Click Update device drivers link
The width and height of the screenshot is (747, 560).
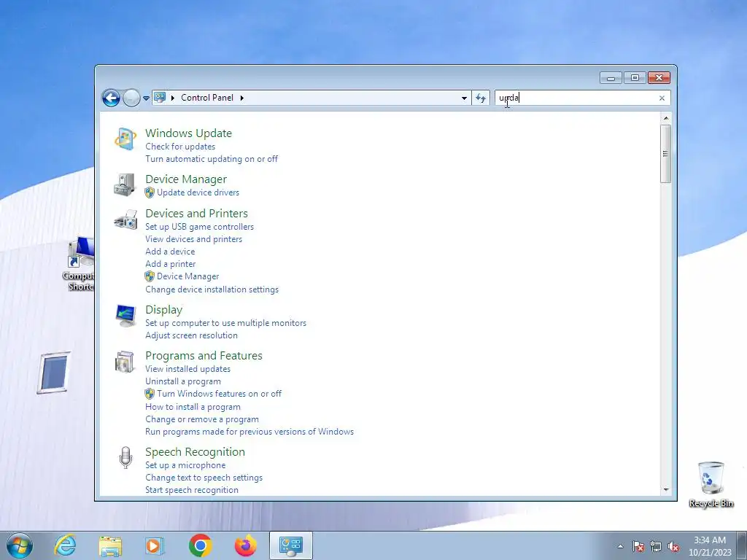198,192
